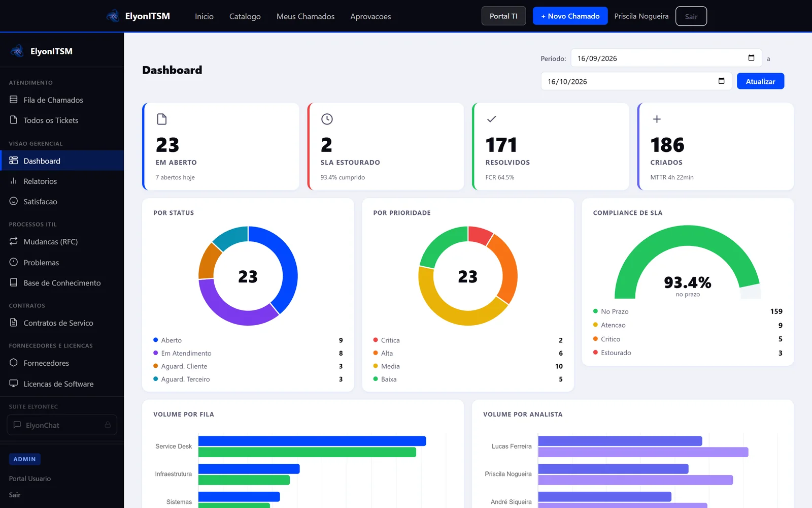Click the Problemas alert icon
The height and width of the screenshot is (508, 812).
click(14, 262)
